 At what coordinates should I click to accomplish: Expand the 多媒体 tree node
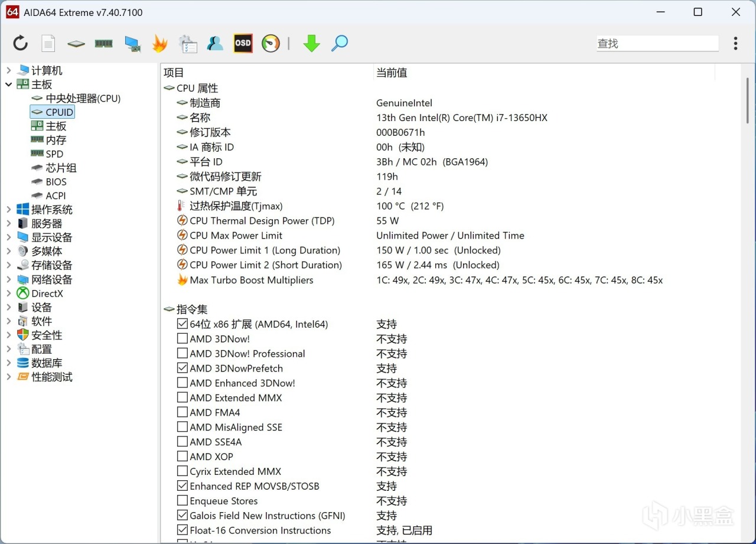pyautogui.click(x=8, y=251)
